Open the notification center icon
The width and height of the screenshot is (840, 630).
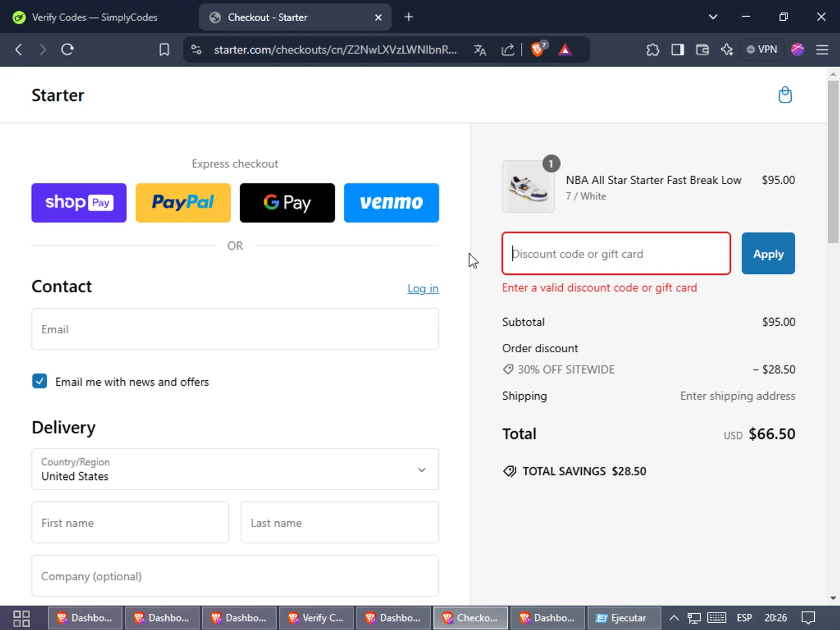coord(808,618)
